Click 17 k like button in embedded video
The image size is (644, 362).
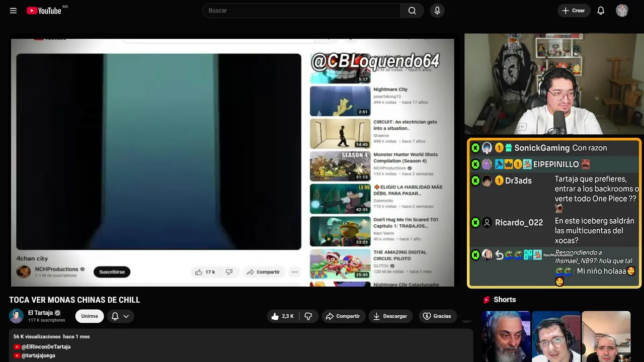[205, 272]
